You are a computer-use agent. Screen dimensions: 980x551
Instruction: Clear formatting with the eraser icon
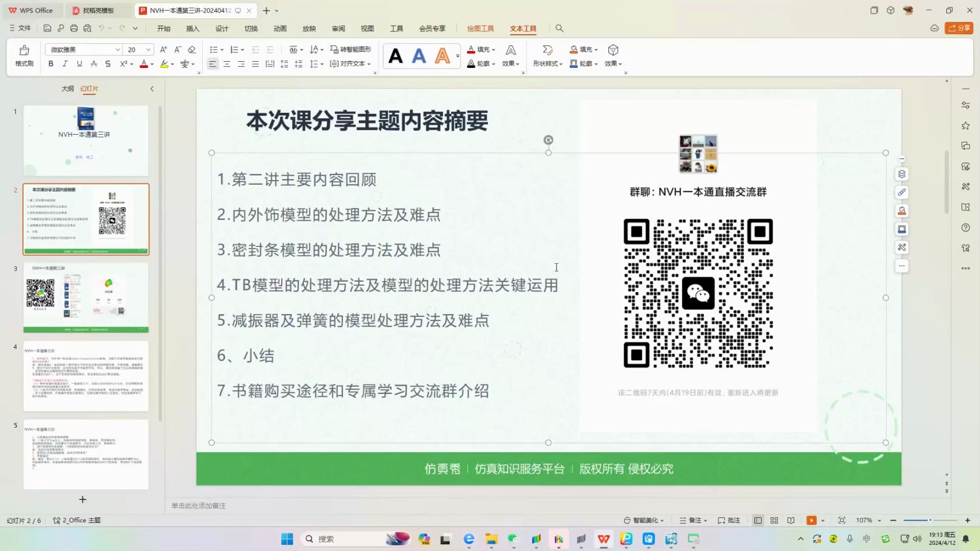coord(192,49)
